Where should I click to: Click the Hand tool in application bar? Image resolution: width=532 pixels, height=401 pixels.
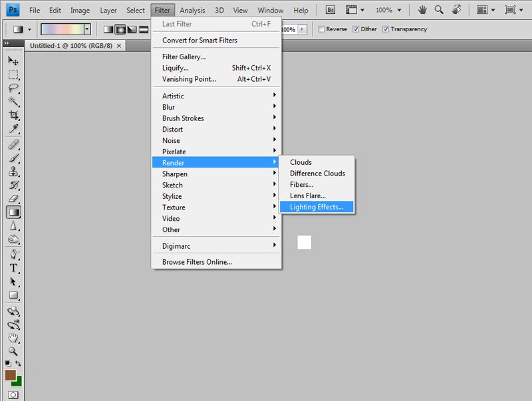click(422, 10)
